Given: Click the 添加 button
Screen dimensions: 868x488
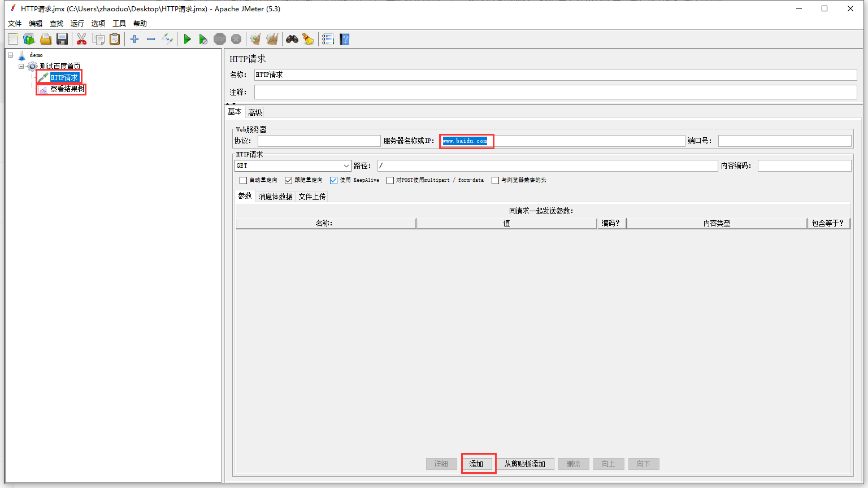Looking at the screenshot, I should click(x=476, y=464).
